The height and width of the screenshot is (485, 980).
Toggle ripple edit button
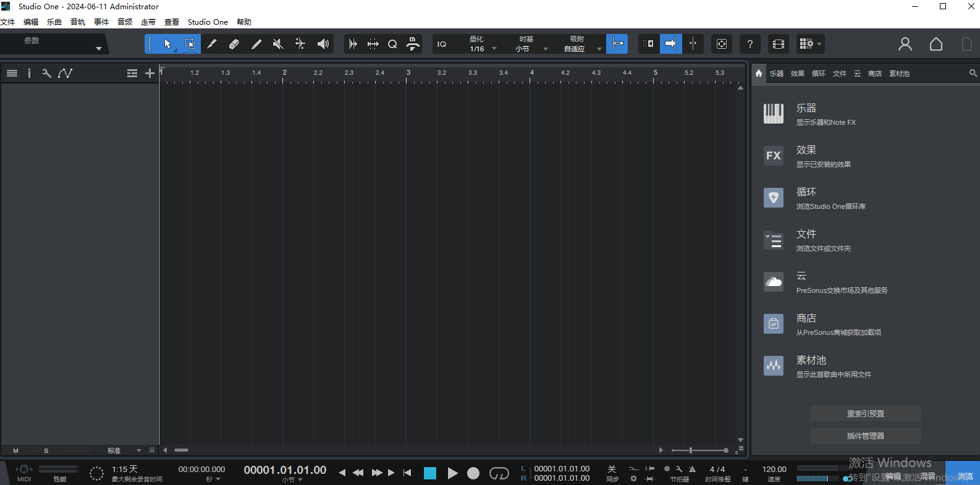pos(648,44)
